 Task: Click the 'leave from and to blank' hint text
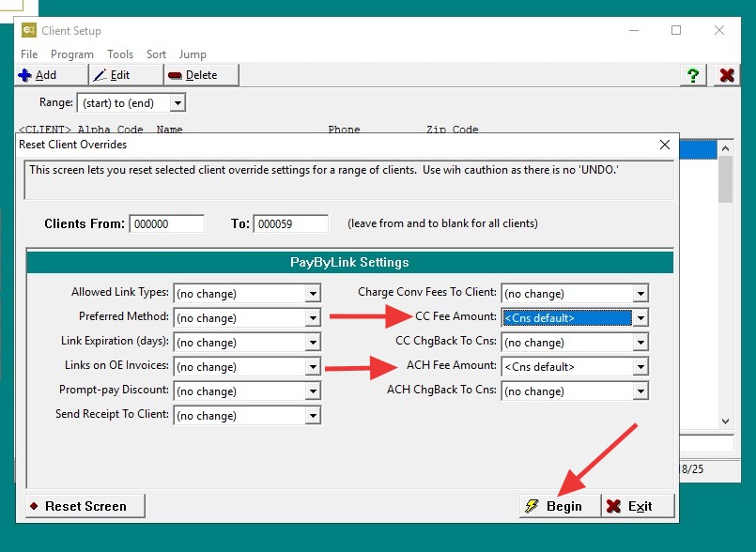click(x=442, y=223)
